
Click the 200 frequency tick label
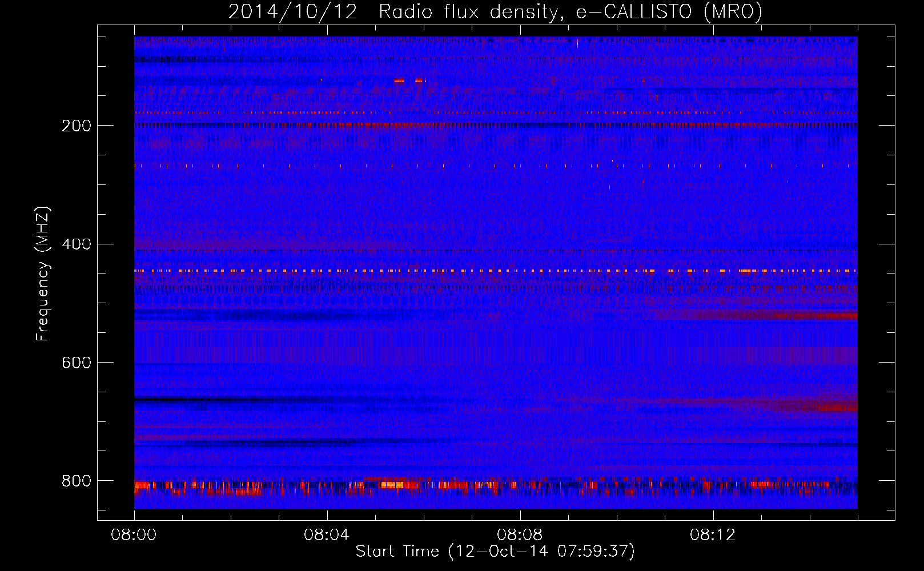[x=77, y=126]
